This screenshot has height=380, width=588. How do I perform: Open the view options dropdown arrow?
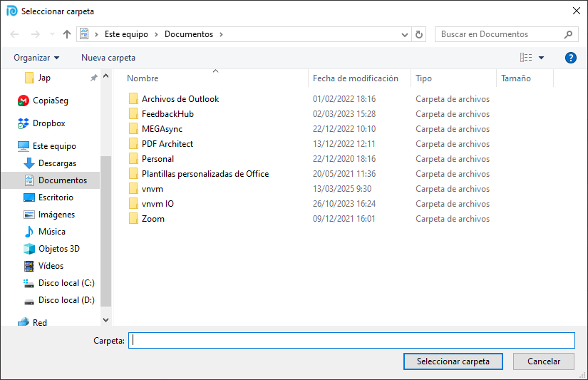pos(541,58)
